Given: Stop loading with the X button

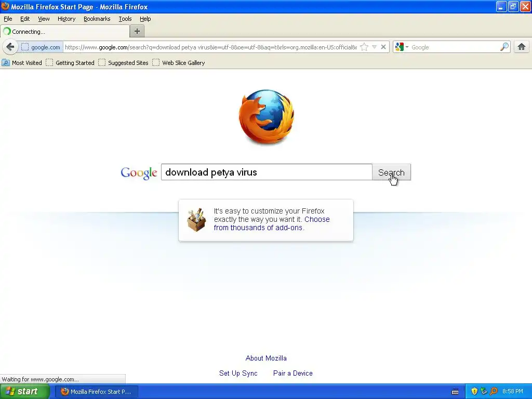Looking at the screenshot, I should (x=383, y=47).
